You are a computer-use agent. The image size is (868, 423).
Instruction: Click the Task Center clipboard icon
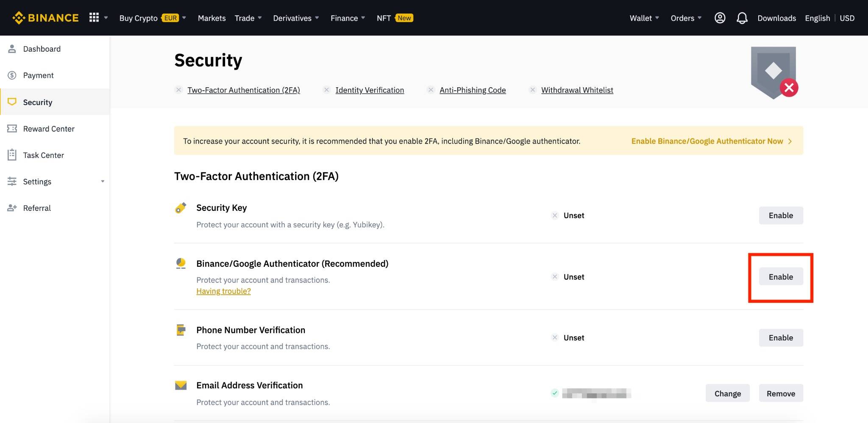(x=12, y=155)
